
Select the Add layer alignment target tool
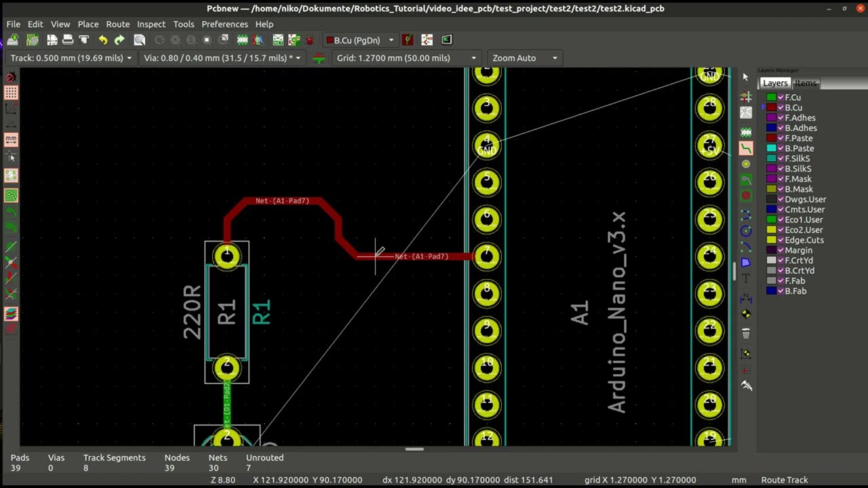coord(746,314)
